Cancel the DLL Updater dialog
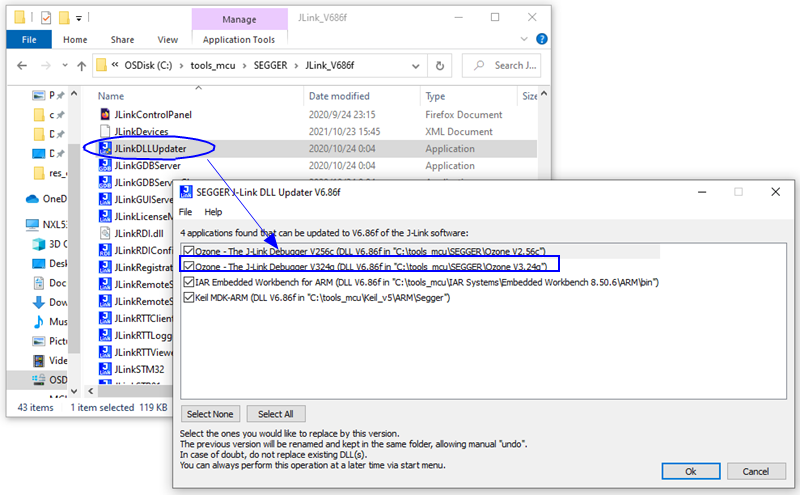The width and height of the screenshot is (800, 495). 756,471
